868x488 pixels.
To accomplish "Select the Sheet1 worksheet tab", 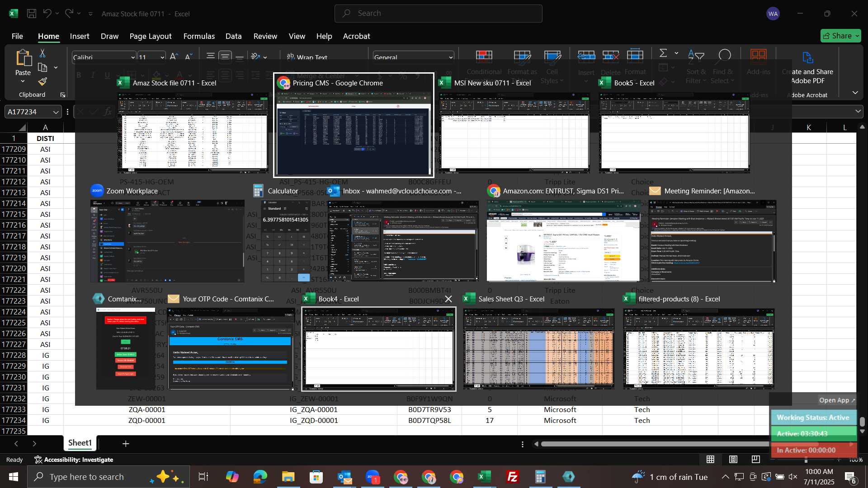I will pyautogui.click(x=80, y=443).
